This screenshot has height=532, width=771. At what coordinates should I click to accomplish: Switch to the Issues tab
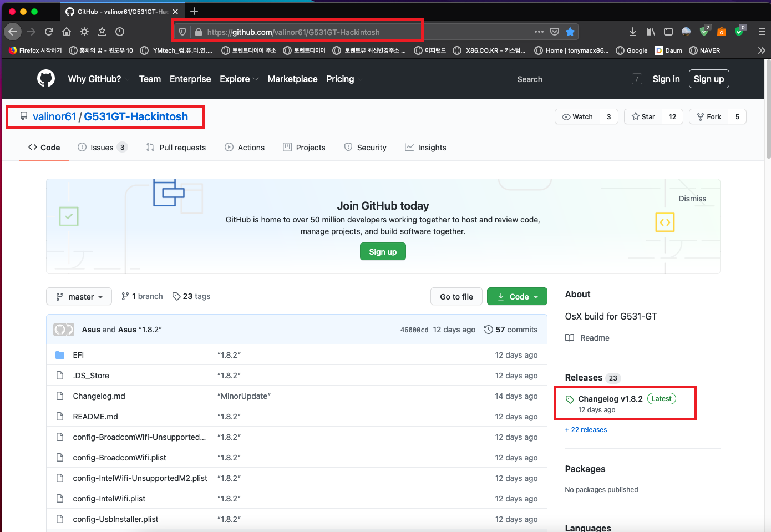103,148
